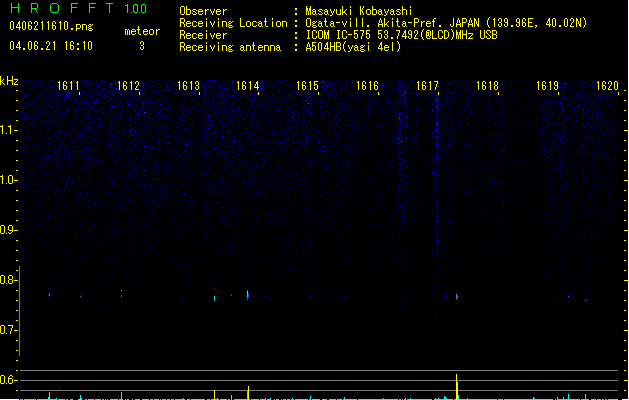Viewport: 629px width, 400px height.
Task: Click the meteor count label
Action: point(142,31)
